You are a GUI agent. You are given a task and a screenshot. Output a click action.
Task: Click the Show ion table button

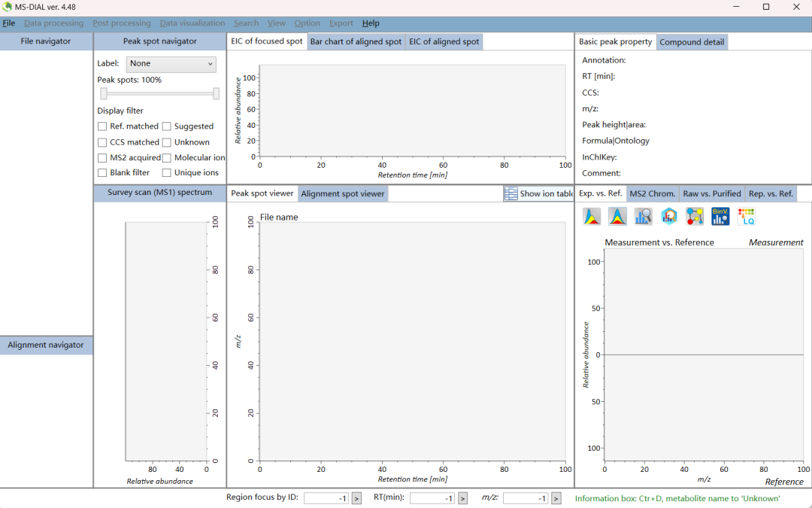click(538, 193)
